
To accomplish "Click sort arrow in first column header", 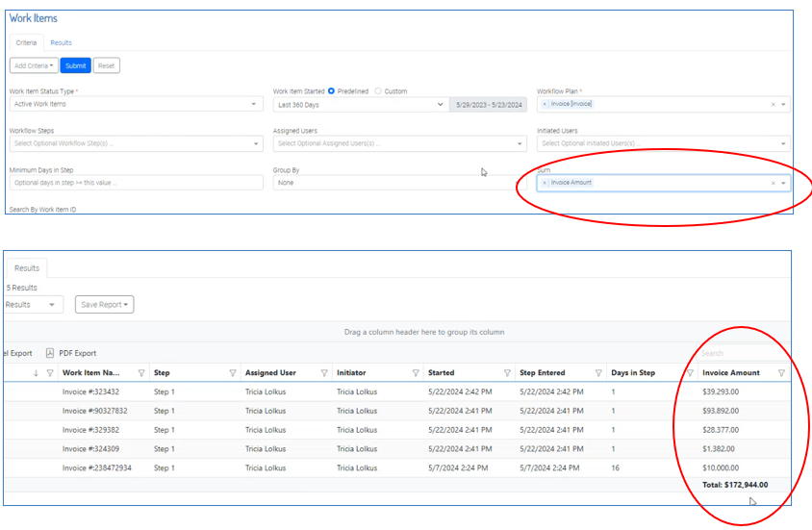I will (36, 372).
